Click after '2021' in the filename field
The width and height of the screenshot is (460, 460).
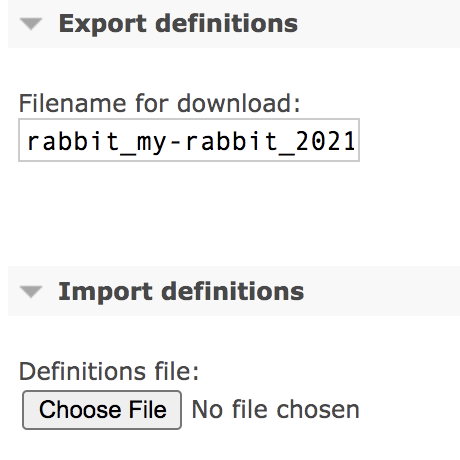pos(357,141)
